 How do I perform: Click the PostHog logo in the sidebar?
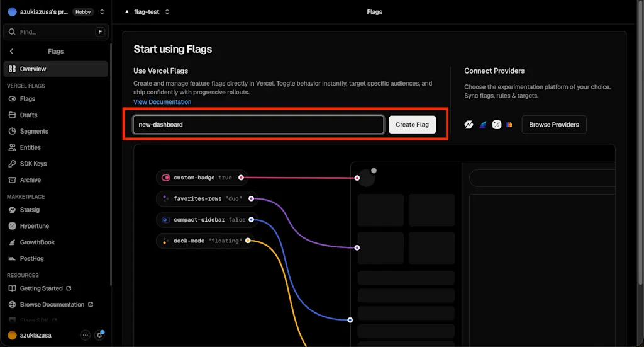[x=13, y=259]
